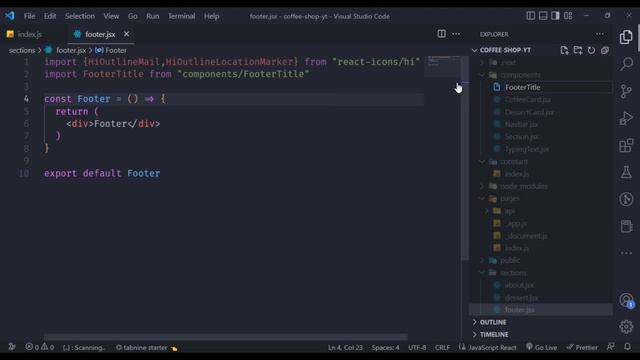This screenshot has height=360, width=640.
Task: Close the footer.jsx tab
Action: click(x=127, y=34)
